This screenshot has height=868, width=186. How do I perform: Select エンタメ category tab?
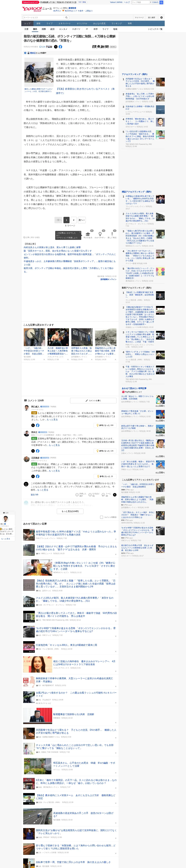click(x=63, y=29)
